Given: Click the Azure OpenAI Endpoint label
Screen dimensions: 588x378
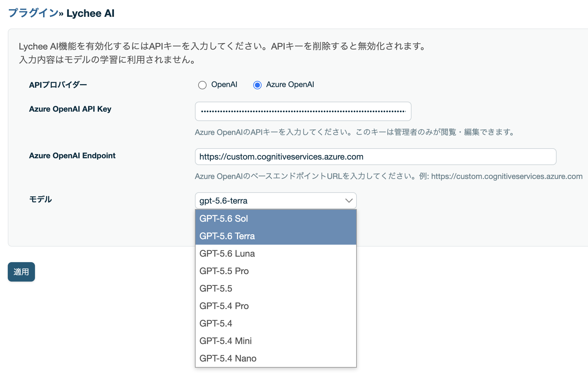Looking at the screenshot, I should [72, 156].
